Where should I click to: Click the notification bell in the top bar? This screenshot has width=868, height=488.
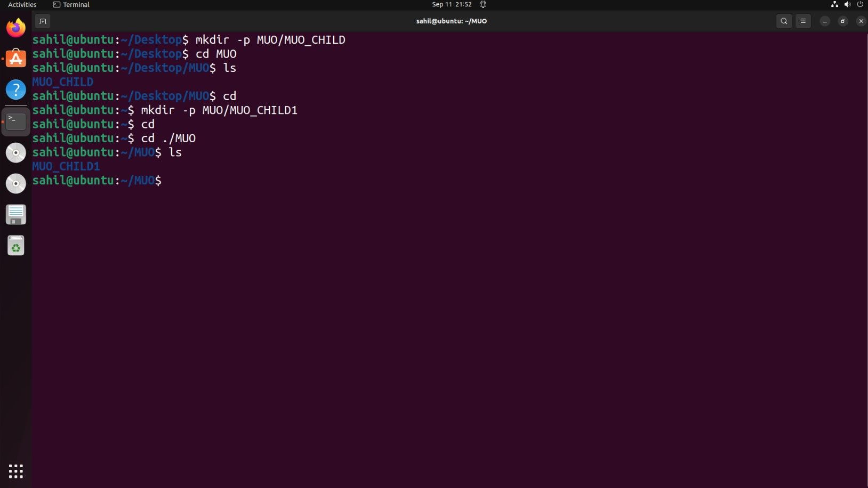[483, 4]
